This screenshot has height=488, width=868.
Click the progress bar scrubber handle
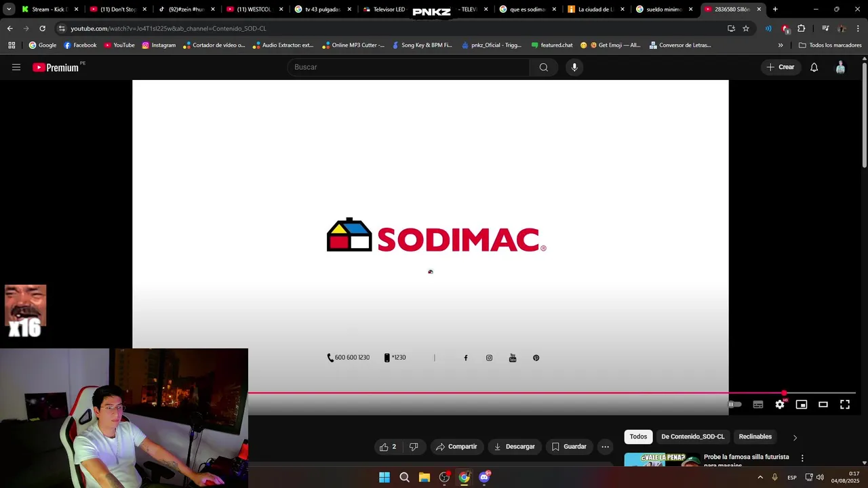point(784,393)
